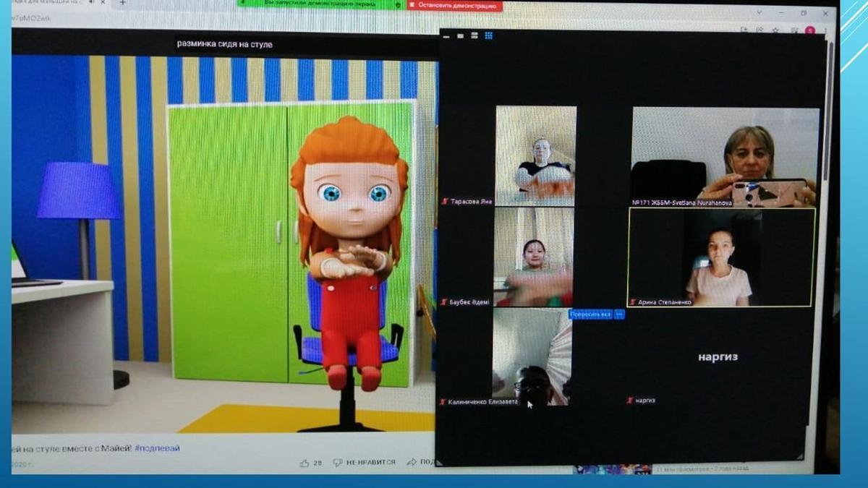
Task: Switch Zoom panel to gallery grid view
Action: [489, 35]
